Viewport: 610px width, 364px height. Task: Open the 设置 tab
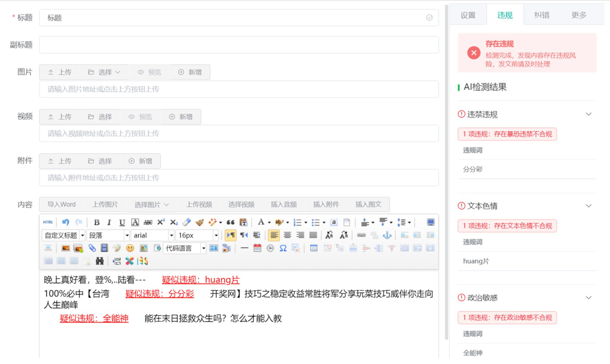pos(468,15)
